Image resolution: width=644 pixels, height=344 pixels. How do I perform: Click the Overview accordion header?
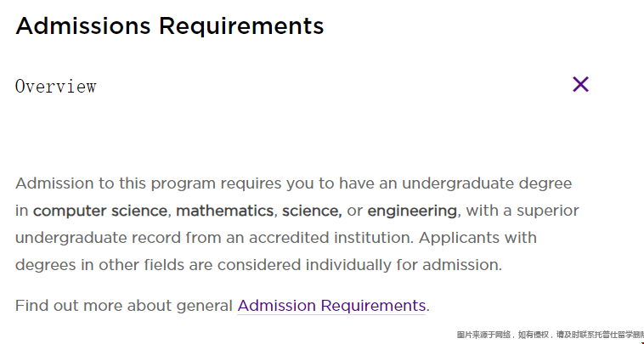coord(56,87)
